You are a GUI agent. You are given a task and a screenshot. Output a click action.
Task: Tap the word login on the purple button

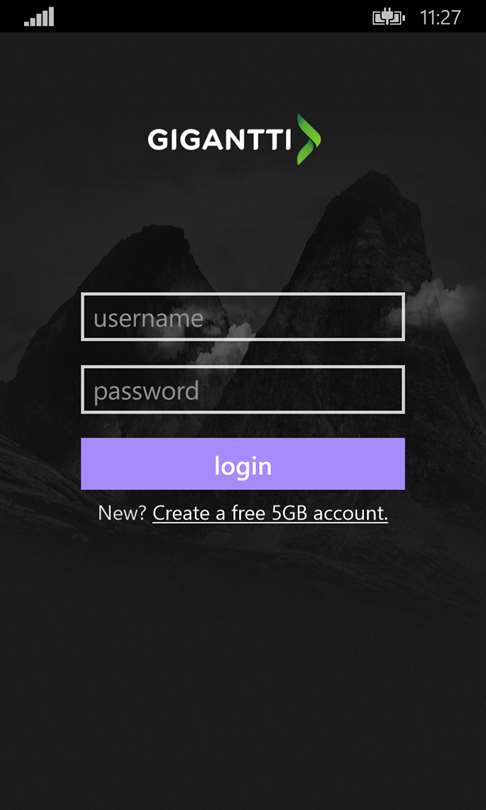(x=243, y=466)
